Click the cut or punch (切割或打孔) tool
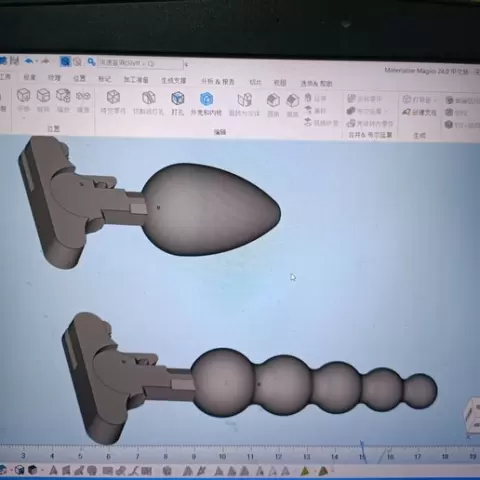Image resolution: width=480 pixels, height=480 pixels. pyautogui.click(x=149, y=103)
